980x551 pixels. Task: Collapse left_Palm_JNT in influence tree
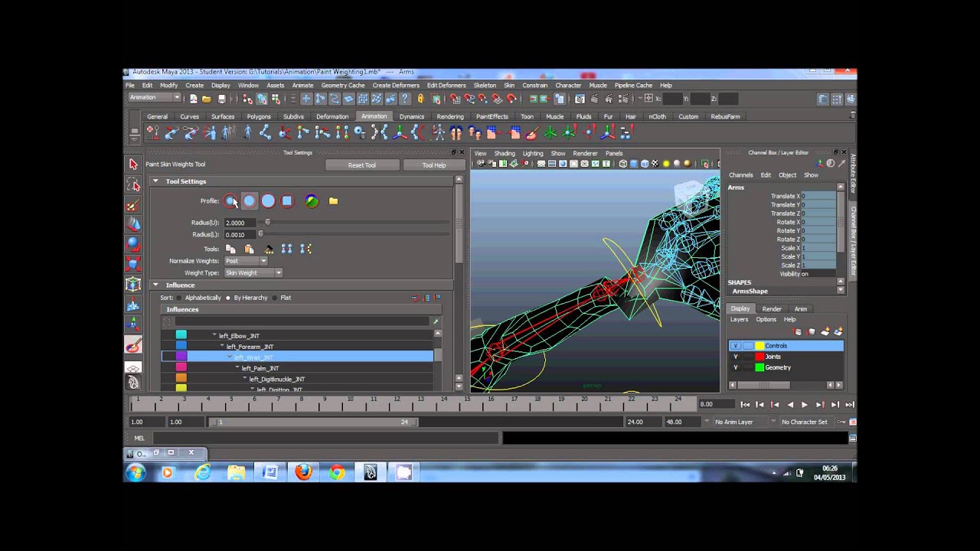tap(237, 368)
